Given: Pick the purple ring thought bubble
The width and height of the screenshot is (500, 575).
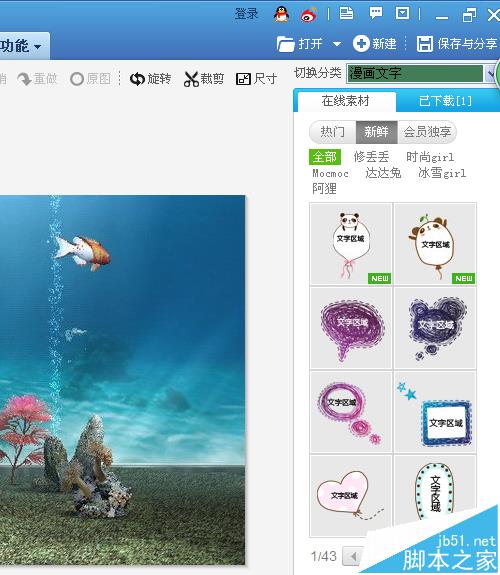Looking at the screenshot, I should coord(351,412).
